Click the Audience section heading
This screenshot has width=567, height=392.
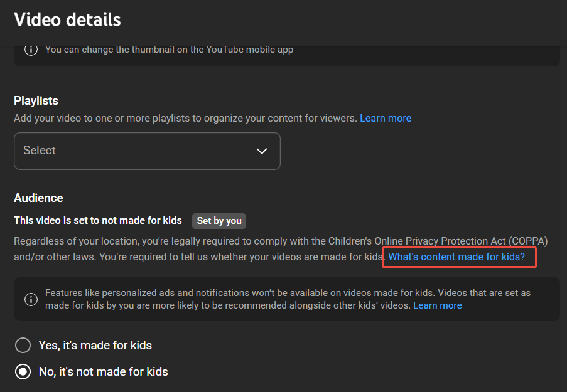click(39, 198)
